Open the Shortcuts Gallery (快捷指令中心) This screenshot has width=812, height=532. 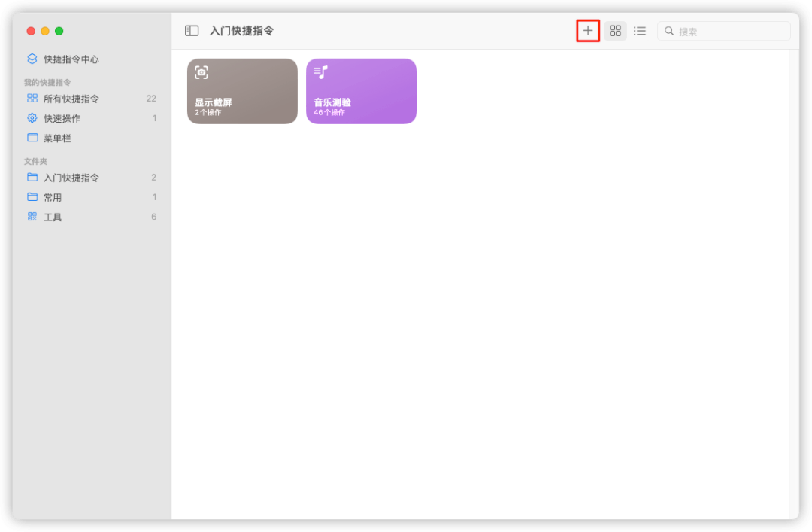tap(68, 59)
